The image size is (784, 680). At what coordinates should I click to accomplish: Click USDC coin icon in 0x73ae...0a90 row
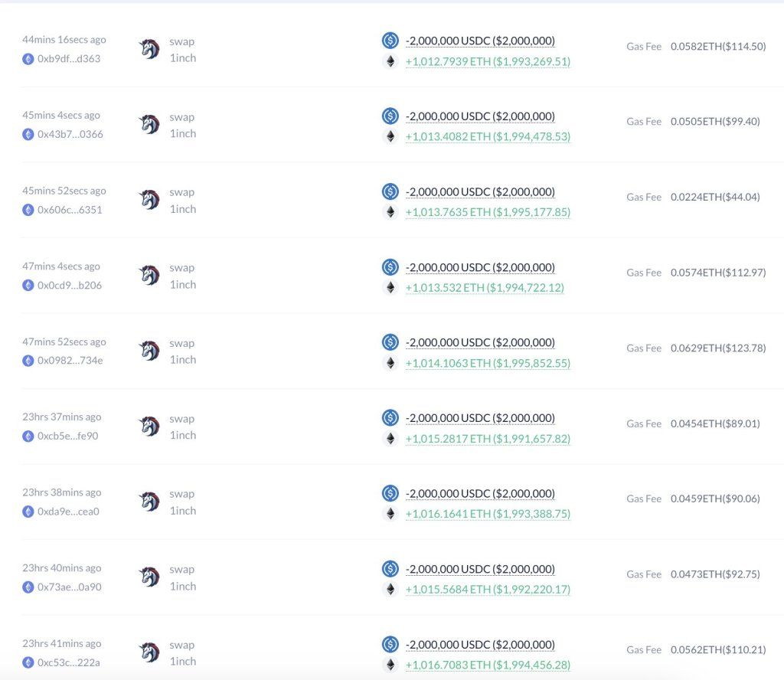390,568
